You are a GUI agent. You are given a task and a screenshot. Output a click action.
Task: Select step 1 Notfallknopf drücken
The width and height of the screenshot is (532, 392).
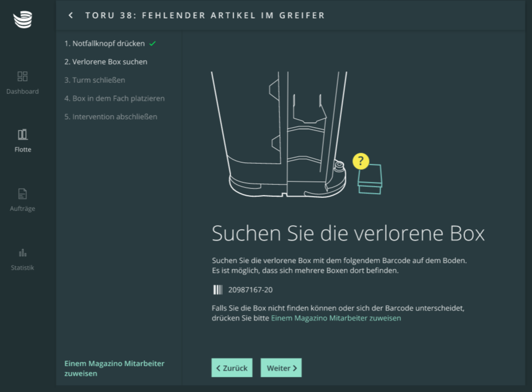[104, 44]
